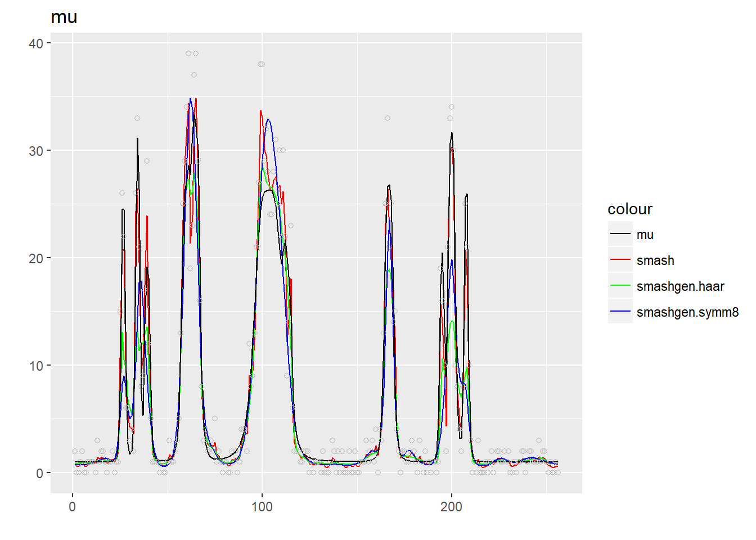Click the y-axis tick label 0
756x540 pixels.
[39, 473]
